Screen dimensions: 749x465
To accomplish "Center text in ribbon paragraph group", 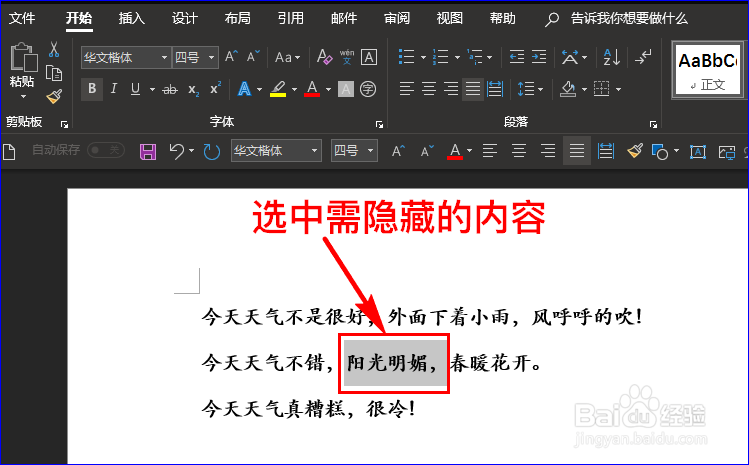I will click(x=428, y=89).
